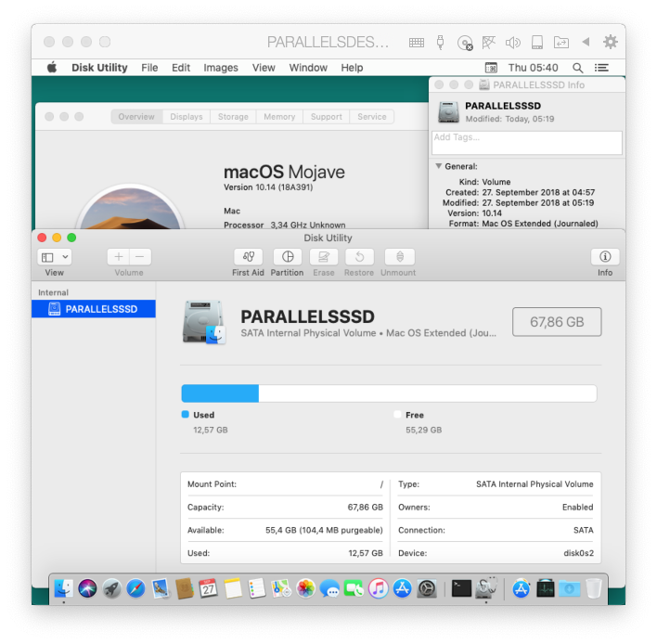Open the Help menu

pos(352,68)
